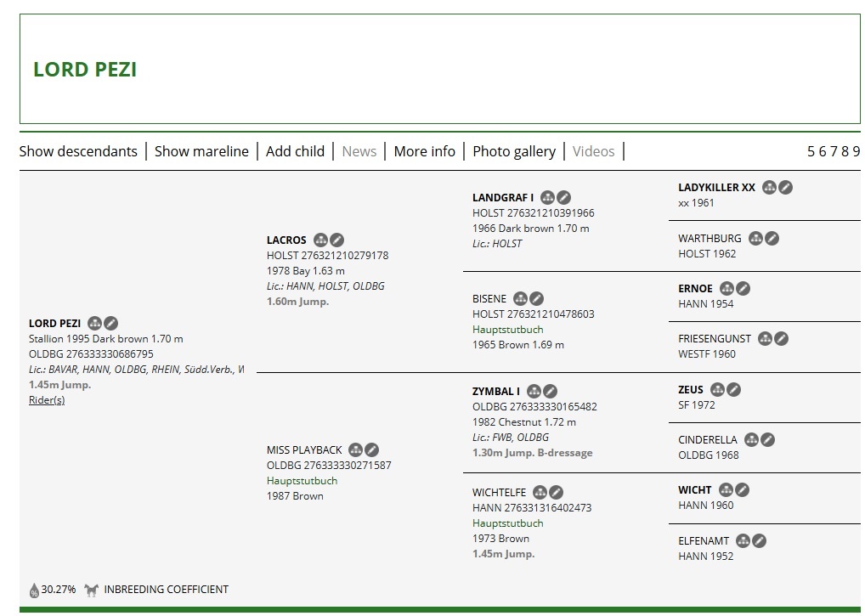The height and width of the screenshot is (616, 865).
Task: Click the pedigree icon next to ERNOE
Action: (726, 289)
